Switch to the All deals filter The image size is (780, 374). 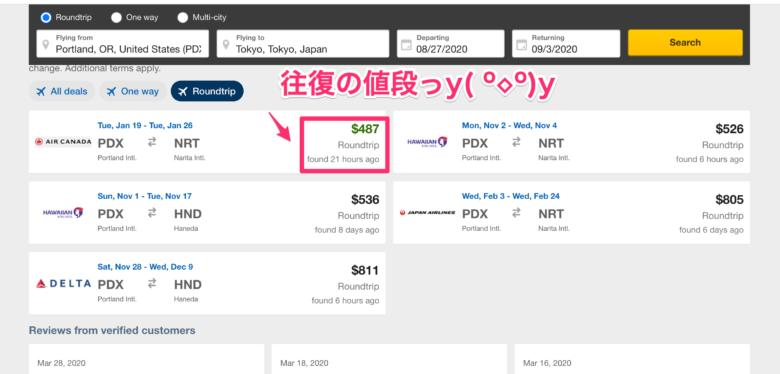click(x=62, y=91)
